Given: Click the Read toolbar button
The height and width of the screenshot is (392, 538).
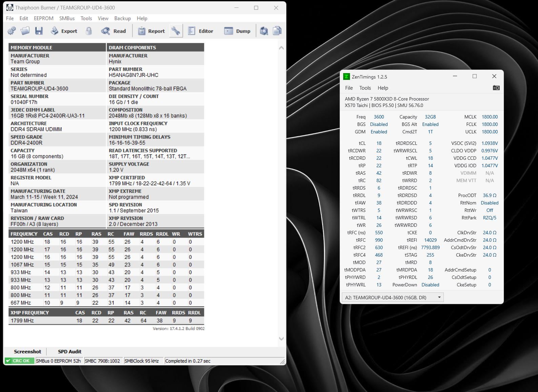Looking at the screenshot, I should 113,31.
